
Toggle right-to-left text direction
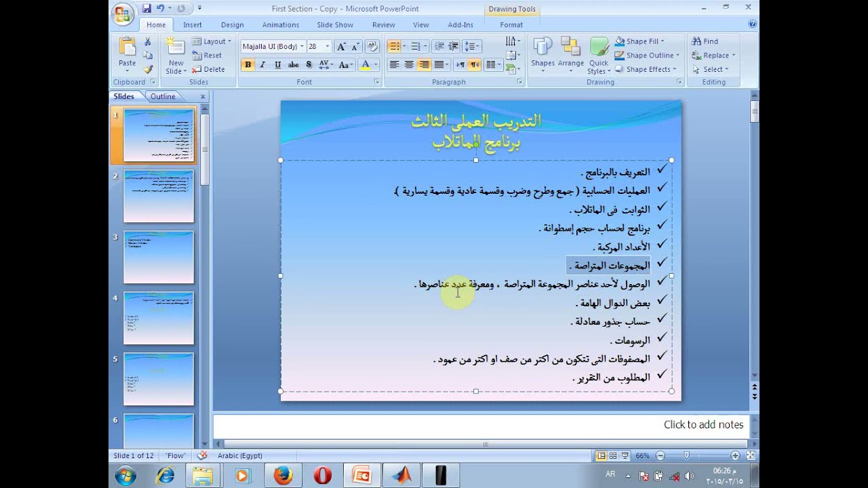coord(475,64)
